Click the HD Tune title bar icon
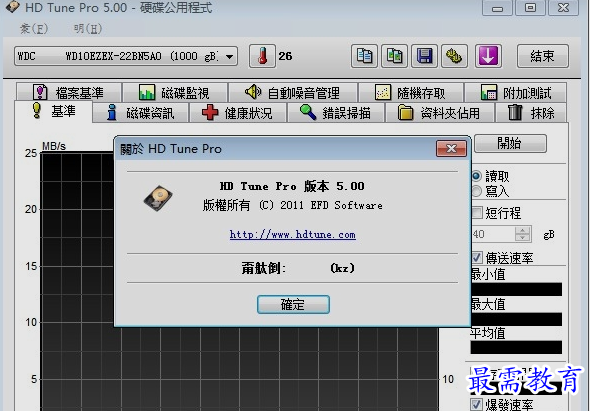The width and height of the screenshot is (590, 411). coord(12,6)
